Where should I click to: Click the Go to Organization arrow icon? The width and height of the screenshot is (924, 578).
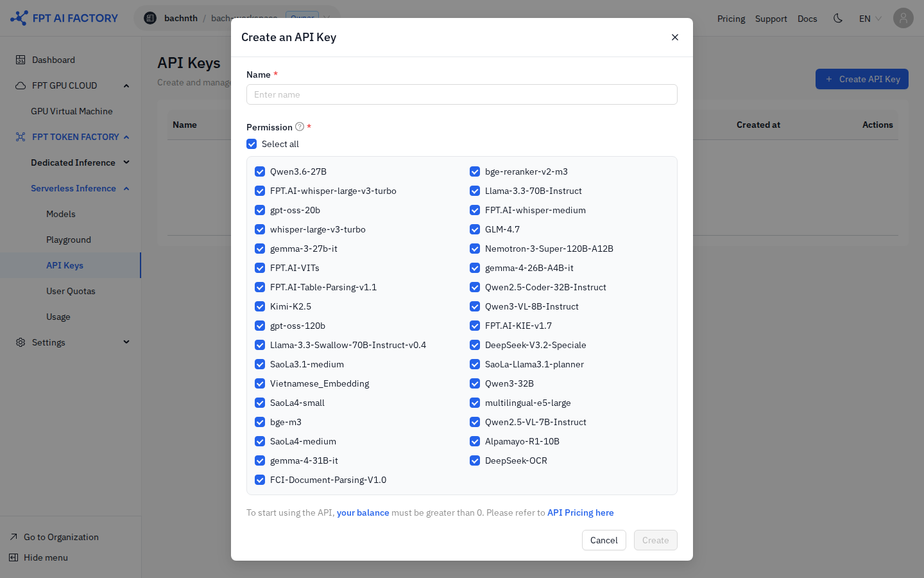(13, 537)
